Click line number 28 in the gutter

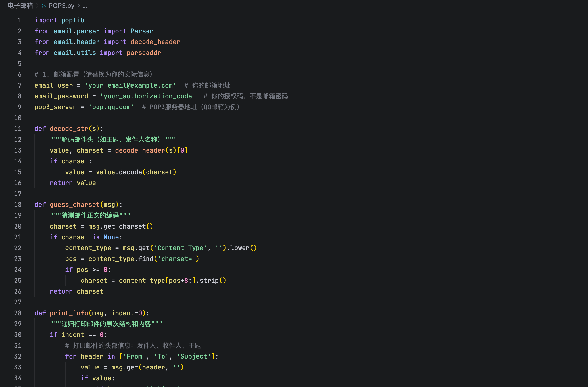point(17,313)
